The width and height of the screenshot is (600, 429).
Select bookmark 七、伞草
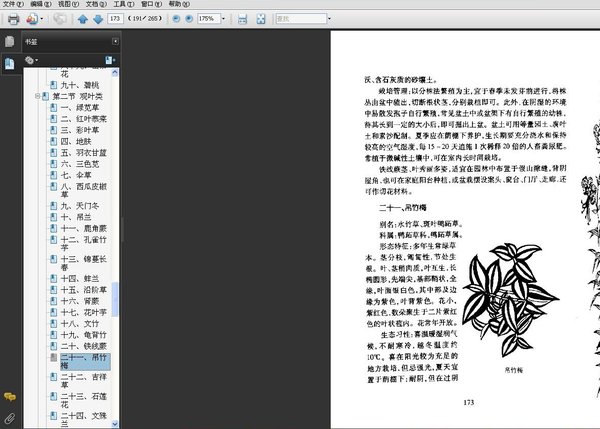click(x=76, y=175)
